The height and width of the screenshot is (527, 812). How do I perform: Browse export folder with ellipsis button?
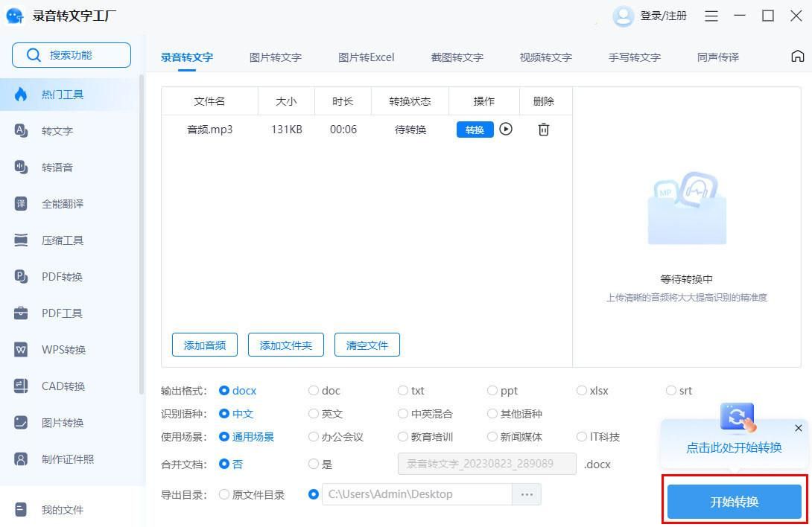(x=527, y=494)
